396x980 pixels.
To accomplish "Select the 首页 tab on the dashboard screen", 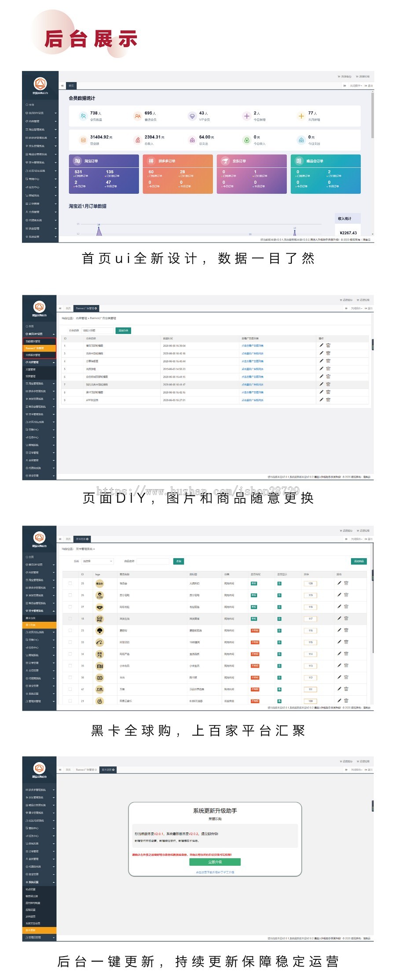I will (x=72, y=86).
